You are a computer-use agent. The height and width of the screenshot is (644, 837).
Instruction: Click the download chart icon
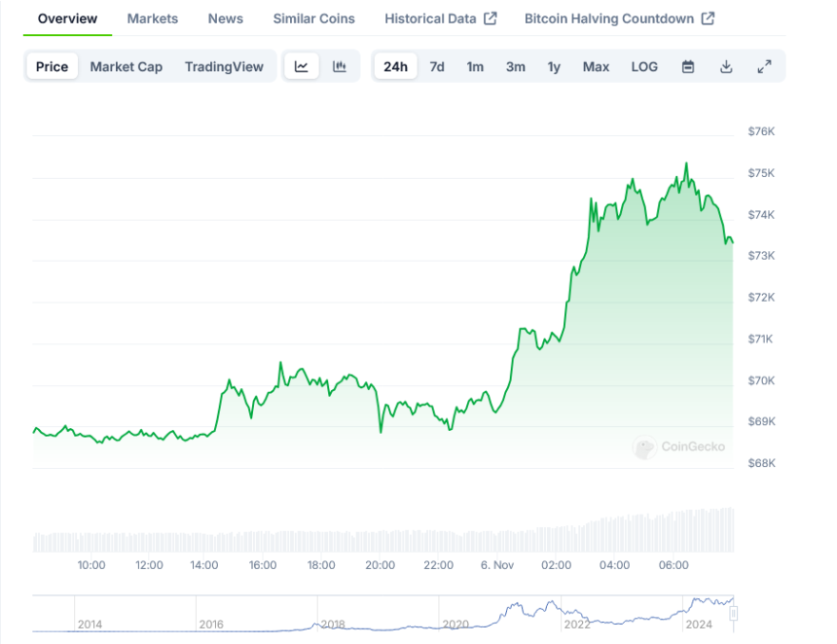(726, 67)
